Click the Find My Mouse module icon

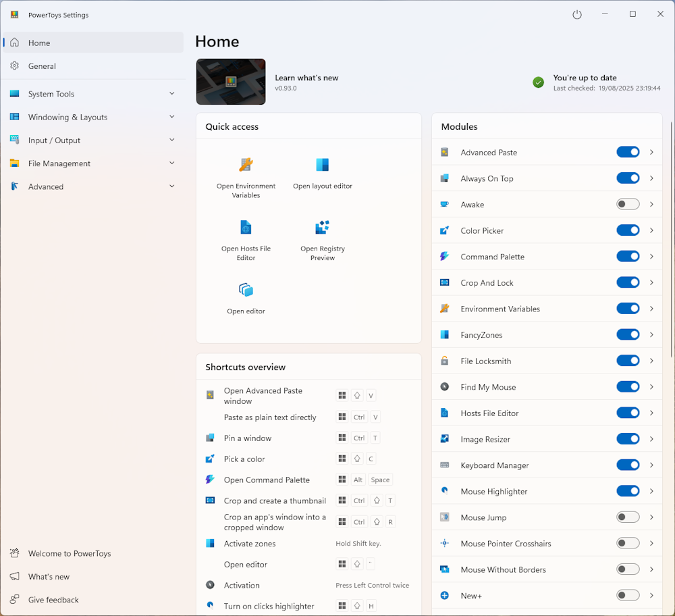pyautogui.click(x=445, y=387)
